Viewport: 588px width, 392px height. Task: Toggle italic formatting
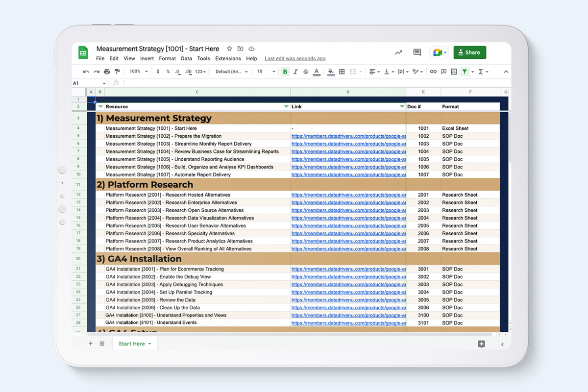295,72
